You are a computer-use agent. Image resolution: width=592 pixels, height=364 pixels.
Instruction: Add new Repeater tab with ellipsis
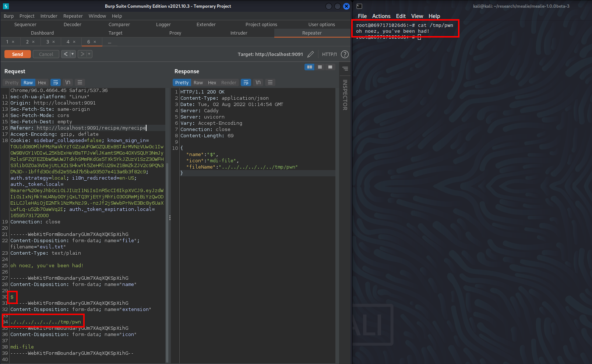pyautogui.click(x=109, y=42)
